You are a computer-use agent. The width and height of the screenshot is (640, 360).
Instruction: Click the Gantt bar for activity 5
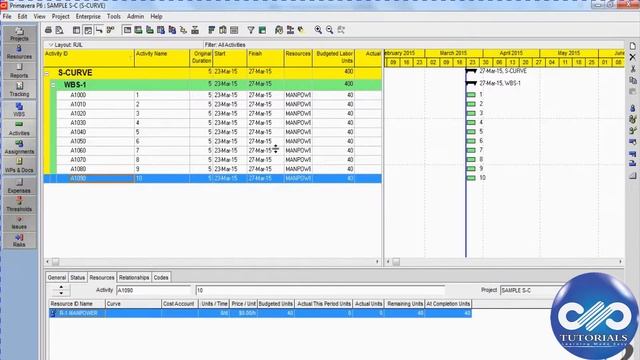471,131
